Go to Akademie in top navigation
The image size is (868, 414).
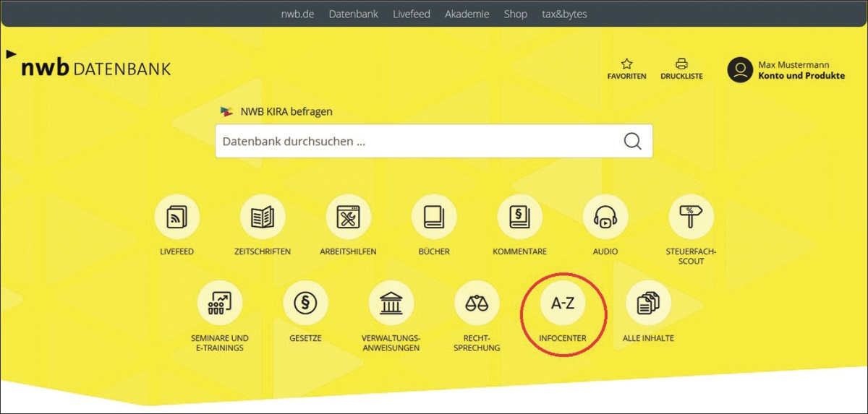(467, 14)
